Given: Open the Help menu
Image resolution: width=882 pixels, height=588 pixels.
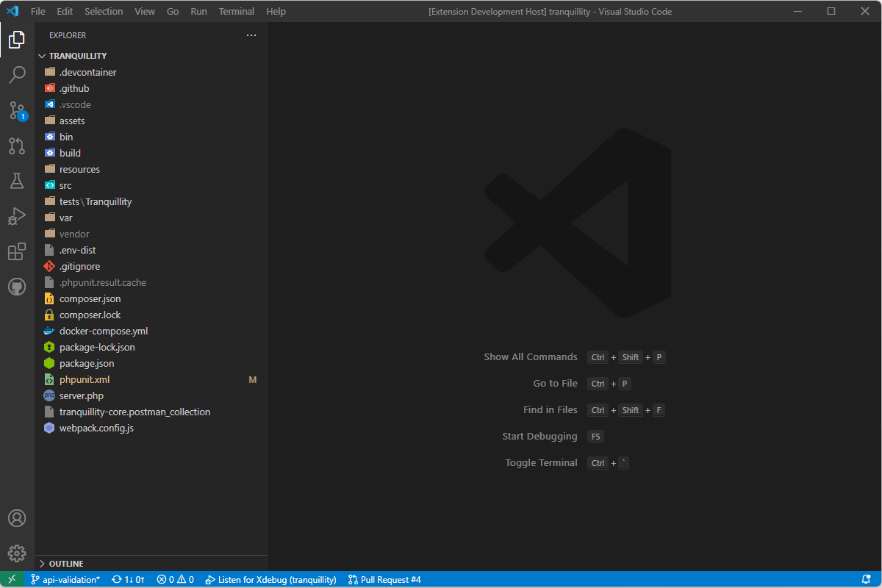Looking at the screenshot, I should tap(276, 11).
